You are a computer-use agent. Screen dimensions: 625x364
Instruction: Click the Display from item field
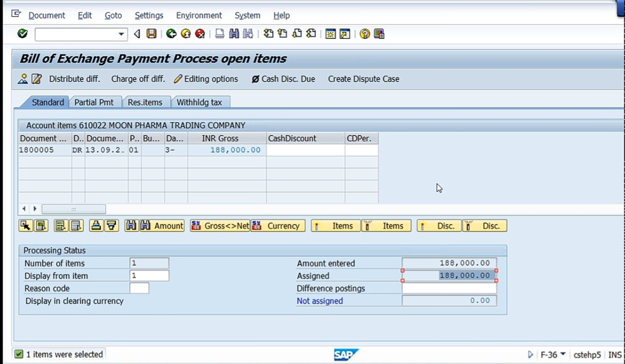point(149,275)
